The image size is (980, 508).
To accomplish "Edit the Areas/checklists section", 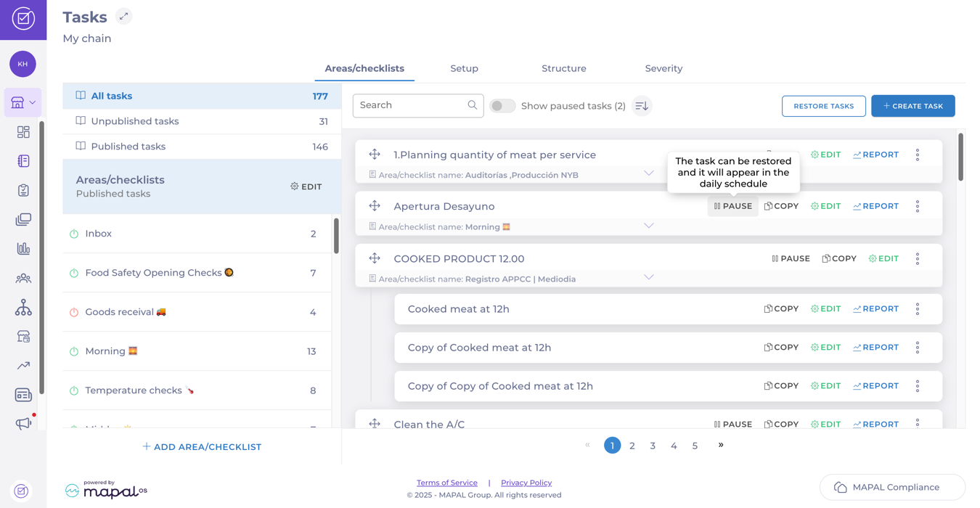I will [306, 187].
